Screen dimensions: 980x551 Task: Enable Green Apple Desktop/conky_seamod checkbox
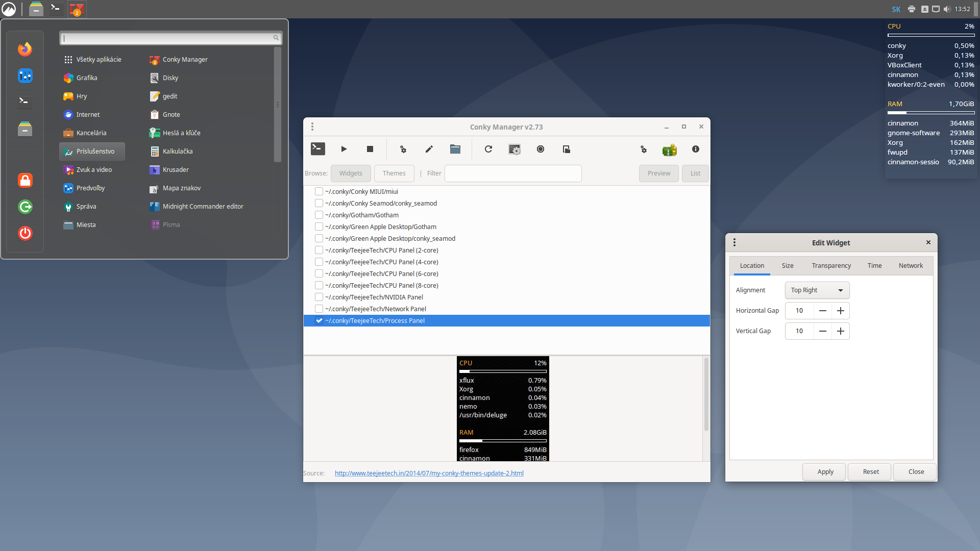point(319,238)
